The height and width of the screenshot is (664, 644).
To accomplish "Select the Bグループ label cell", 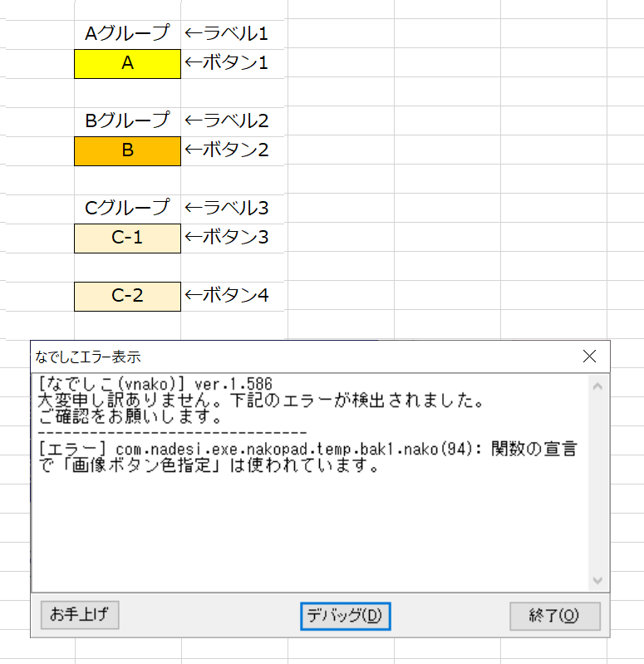I will (127, 121).
